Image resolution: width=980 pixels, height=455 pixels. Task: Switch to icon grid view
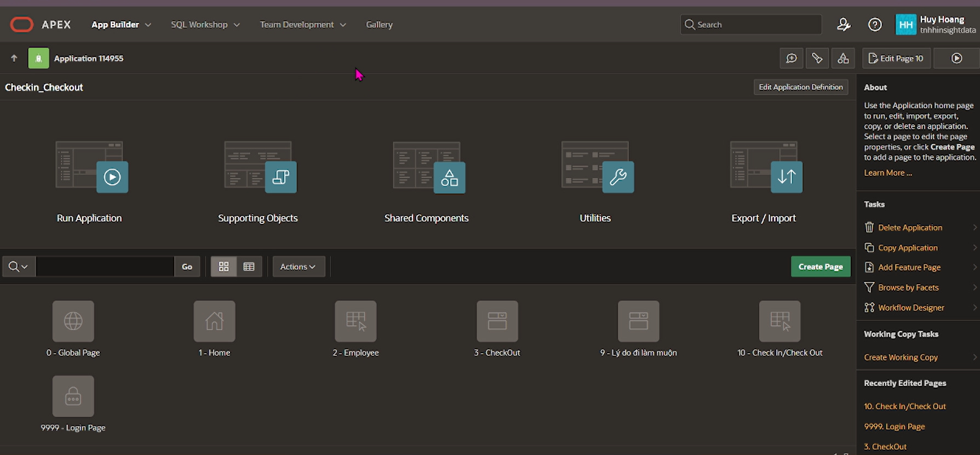223,267
